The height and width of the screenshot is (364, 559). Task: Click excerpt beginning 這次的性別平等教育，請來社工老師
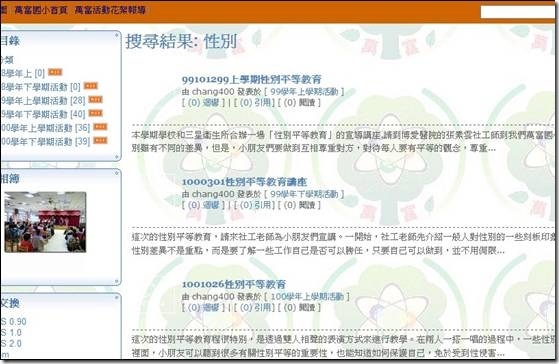click(343, 244)
